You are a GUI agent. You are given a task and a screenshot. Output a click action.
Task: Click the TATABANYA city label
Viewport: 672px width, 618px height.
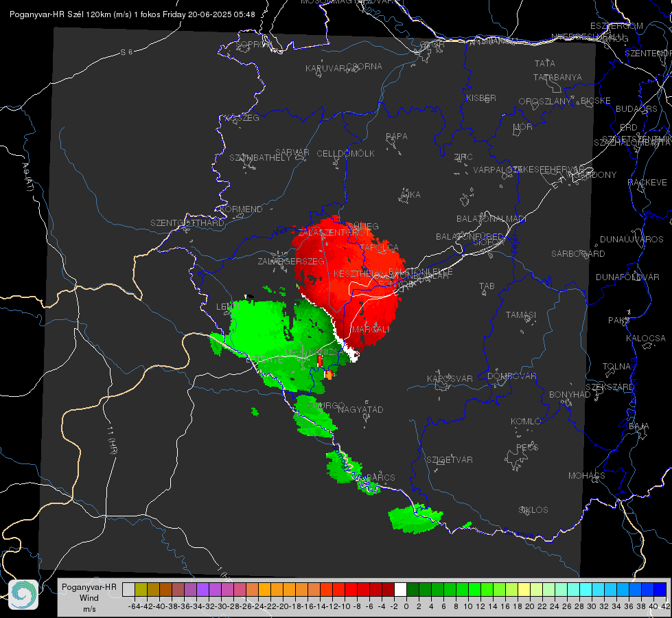(557, 77)
